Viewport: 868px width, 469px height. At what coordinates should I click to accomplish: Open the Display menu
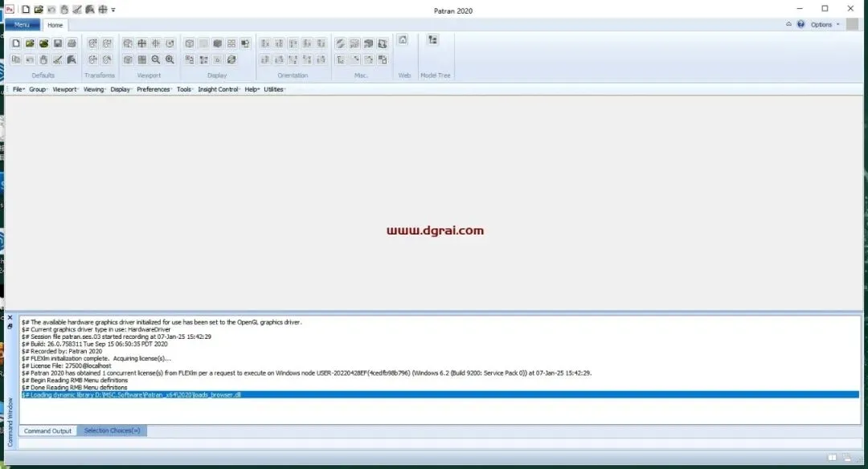121,89
